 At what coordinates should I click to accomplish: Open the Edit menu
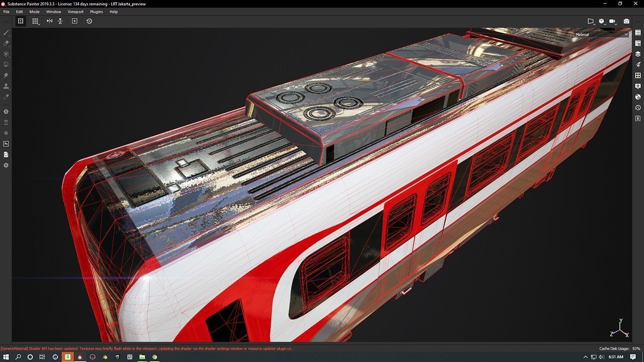(19, 12)
